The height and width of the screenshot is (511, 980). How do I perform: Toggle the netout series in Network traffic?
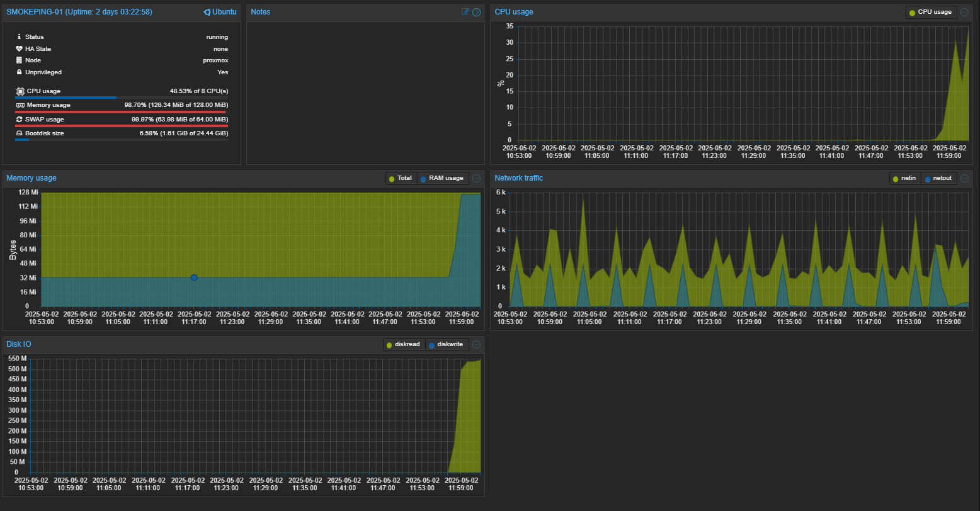pyautogui.click(x=938, y=178)
